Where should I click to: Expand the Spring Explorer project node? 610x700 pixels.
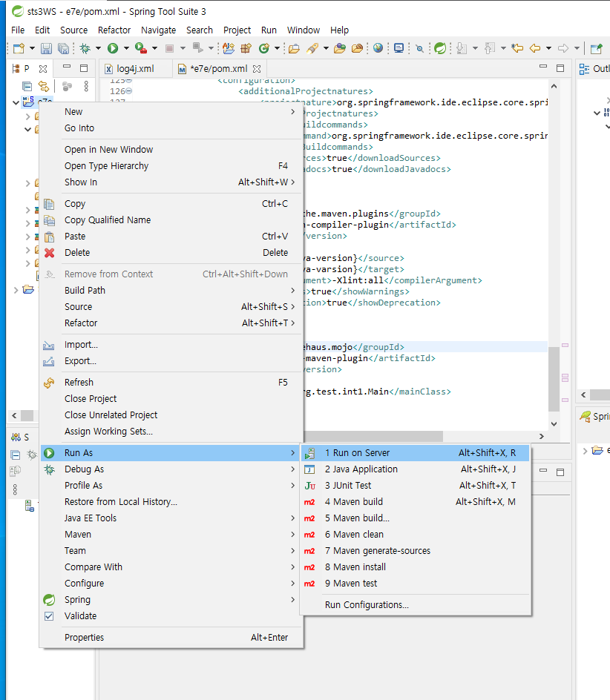point(585,451)
